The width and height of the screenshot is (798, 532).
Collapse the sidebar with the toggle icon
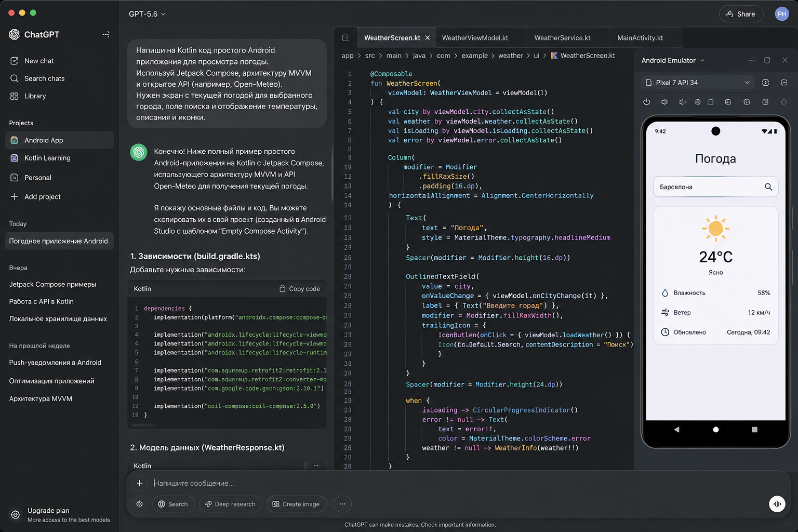(x=106, y=34)
